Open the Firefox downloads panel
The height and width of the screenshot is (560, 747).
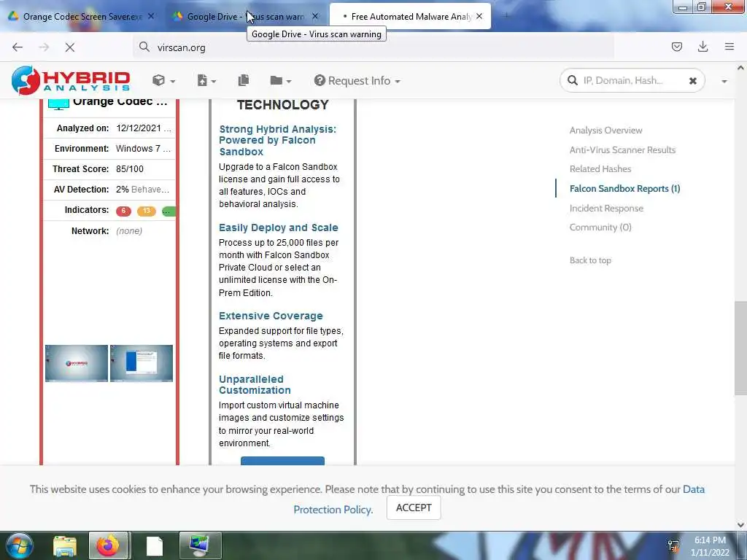pos(703,47)
